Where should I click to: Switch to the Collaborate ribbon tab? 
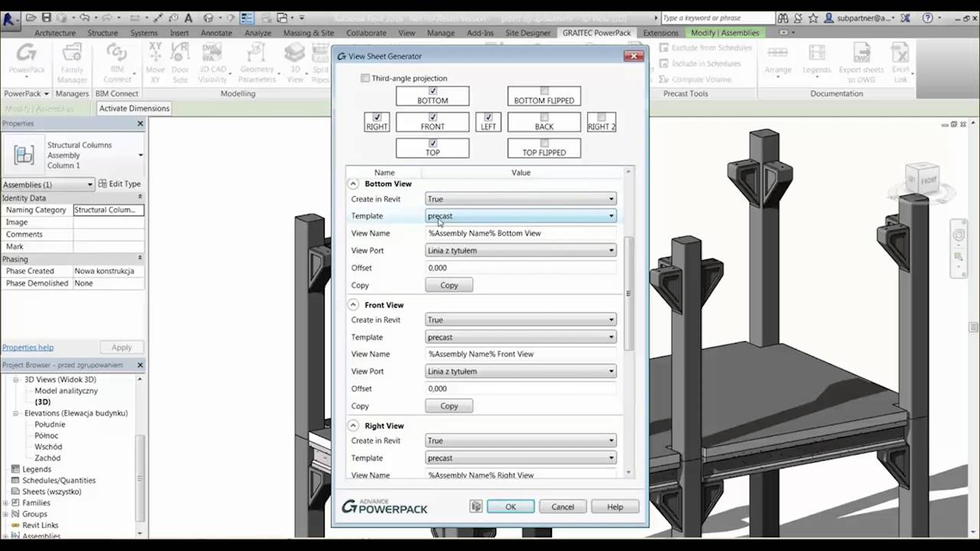click(x=366, y=33)
